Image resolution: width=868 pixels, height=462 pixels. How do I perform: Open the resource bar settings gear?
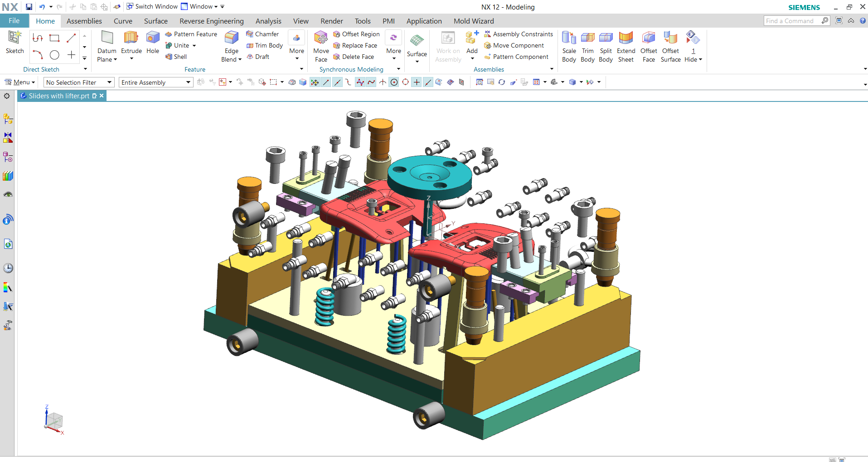[x=7, y=96]
